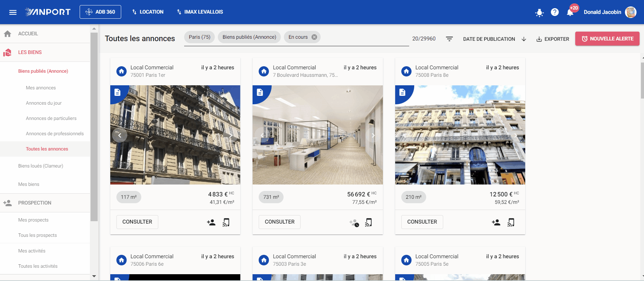Image resolution: width=644 pixels, height=281 pixels.
Task: Click the page vertical scrollbar thumb
Action: click(642, 81)
